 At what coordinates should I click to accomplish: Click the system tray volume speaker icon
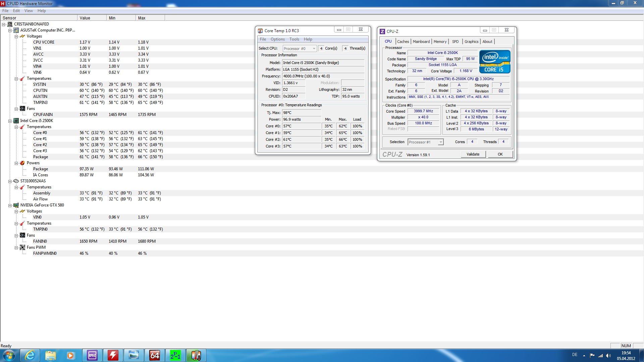point(608,356)
